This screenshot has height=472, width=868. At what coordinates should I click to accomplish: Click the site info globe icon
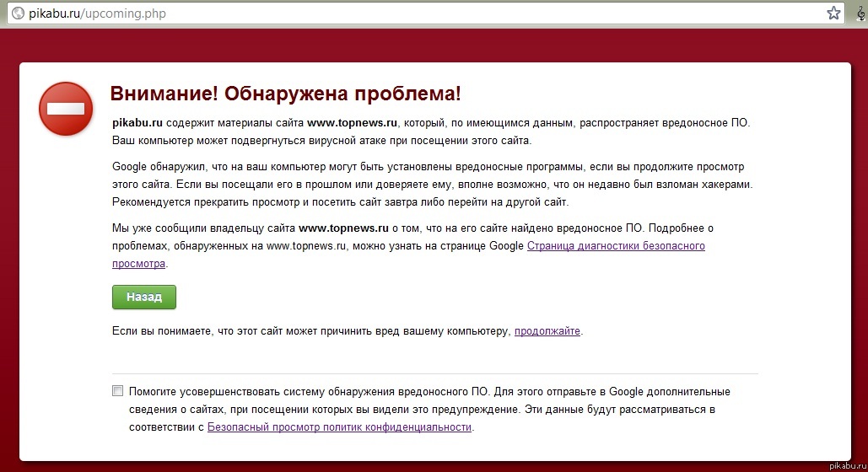pyautogui.click(x=19, y=13)
